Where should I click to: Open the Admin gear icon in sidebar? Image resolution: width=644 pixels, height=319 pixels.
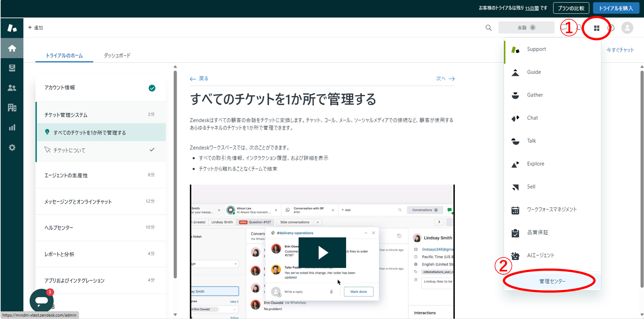(12, 148)
